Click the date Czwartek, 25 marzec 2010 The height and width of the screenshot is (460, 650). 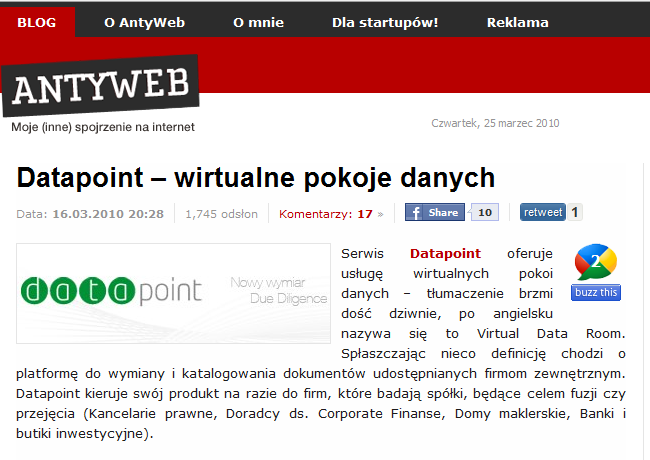495,123
